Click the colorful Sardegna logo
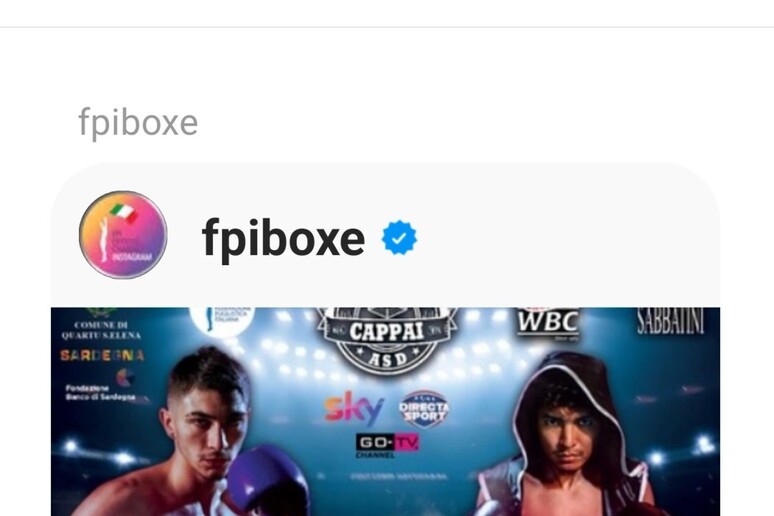 pos(102,356)
